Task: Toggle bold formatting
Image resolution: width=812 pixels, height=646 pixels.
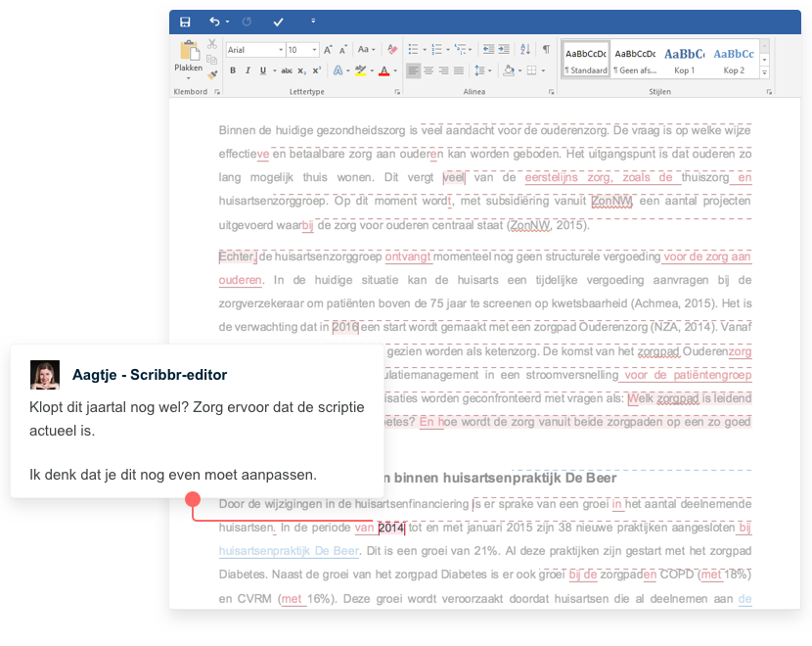Action: click(x=233, y=71)
